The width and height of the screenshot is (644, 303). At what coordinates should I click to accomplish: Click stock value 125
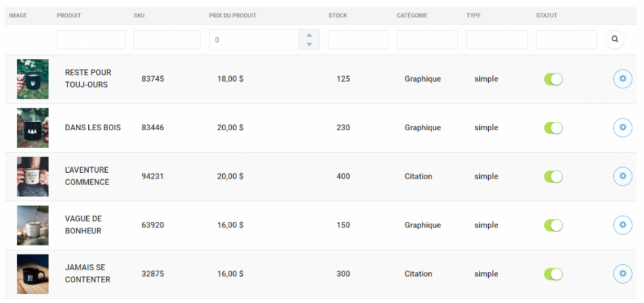click(x=343, y=79)
